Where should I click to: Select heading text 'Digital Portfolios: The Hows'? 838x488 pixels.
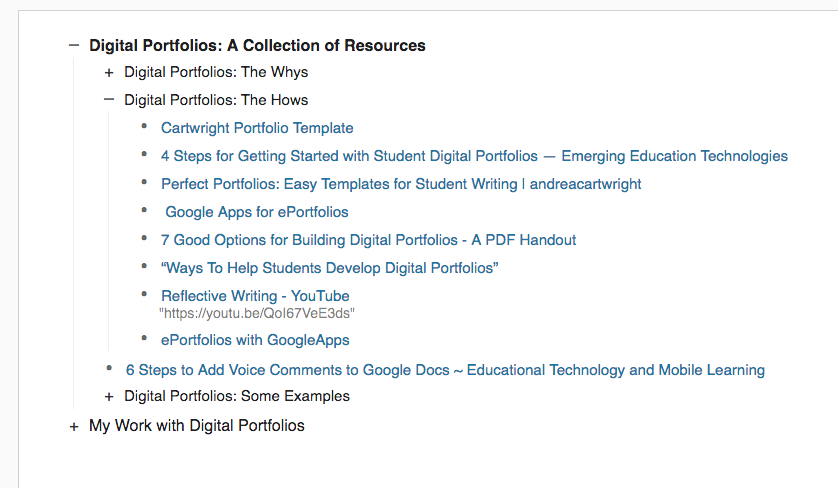[216, 100]
